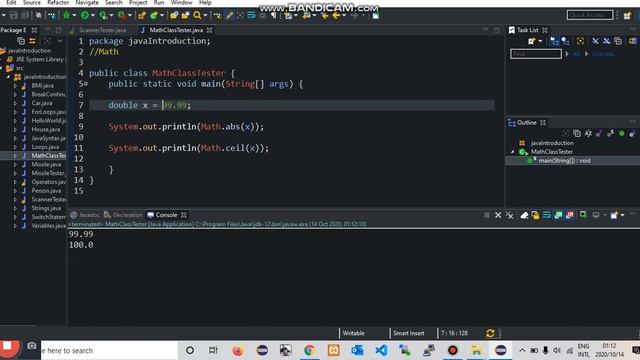Screen dimensions: 640x360
Task: Toggle Link with Editor in Package Explorer
Action: point(32,41)
